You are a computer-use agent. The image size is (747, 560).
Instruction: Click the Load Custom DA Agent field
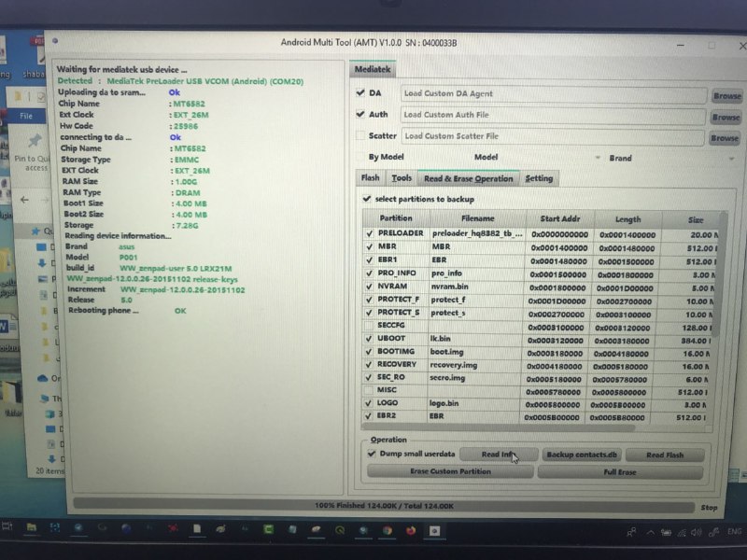click(x=554, y=94)
